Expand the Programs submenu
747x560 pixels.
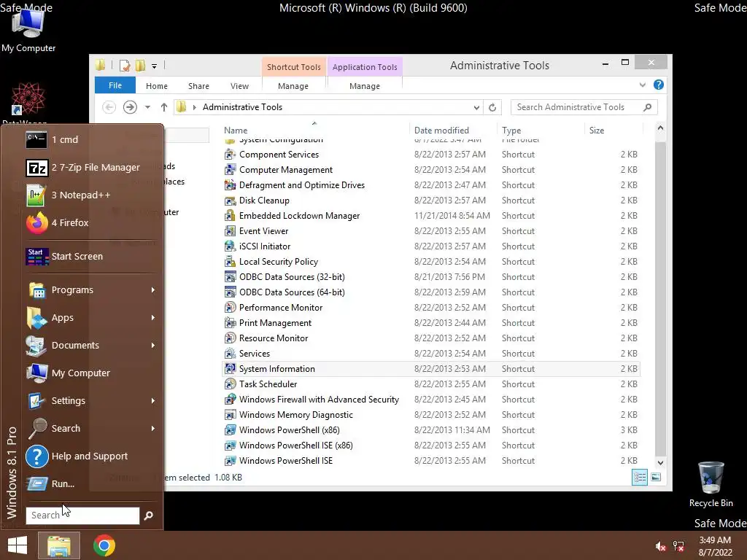[153, 290]
